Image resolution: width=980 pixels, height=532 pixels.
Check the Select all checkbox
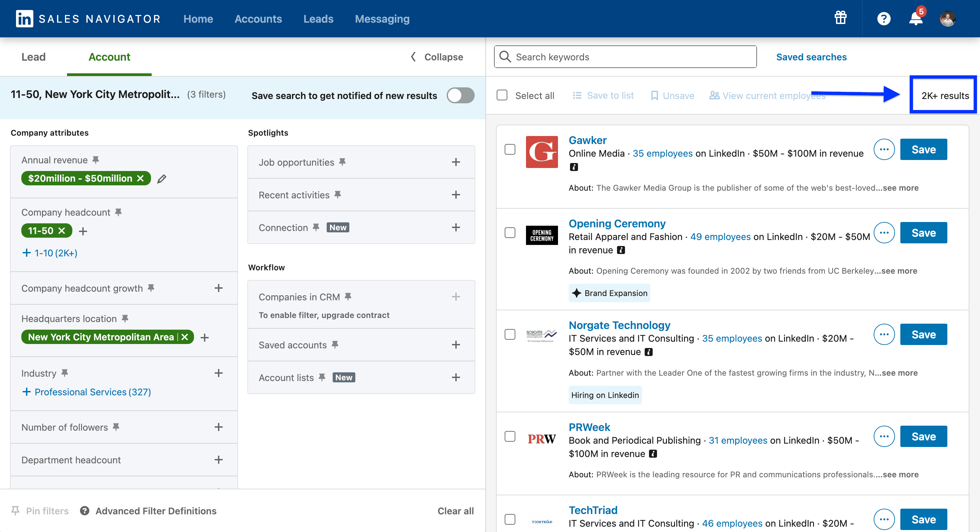[502, 95]
